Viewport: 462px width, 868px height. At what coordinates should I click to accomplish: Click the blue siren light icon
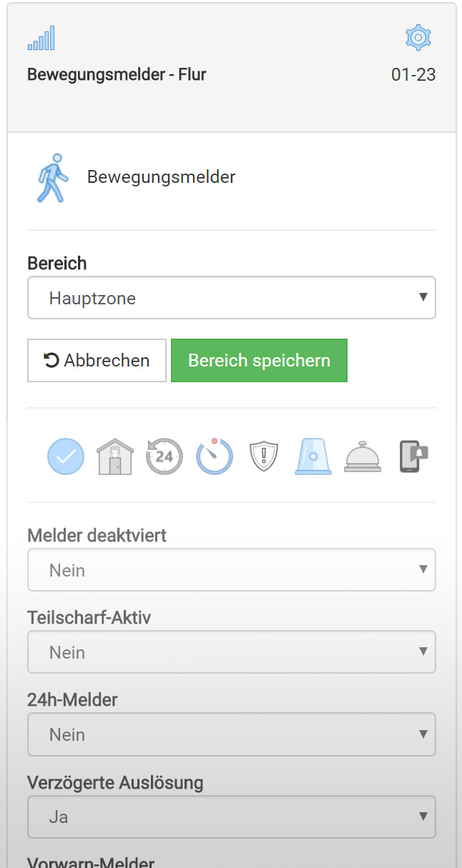[x=313, y=456]
